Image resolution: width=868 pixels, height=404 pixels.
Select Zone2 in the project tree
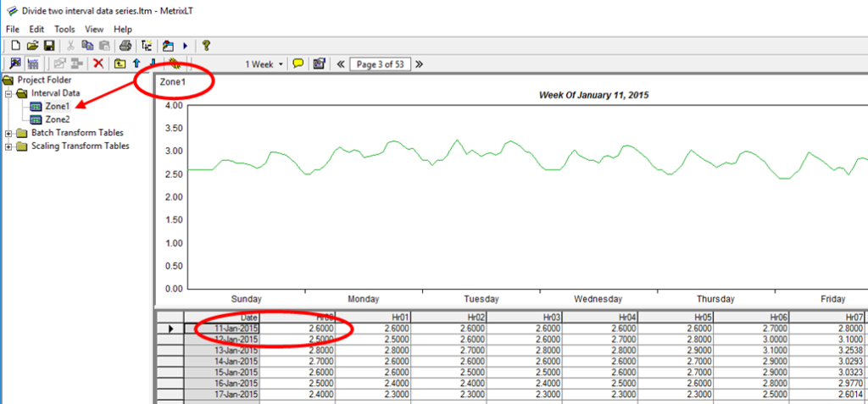[57, 119]
